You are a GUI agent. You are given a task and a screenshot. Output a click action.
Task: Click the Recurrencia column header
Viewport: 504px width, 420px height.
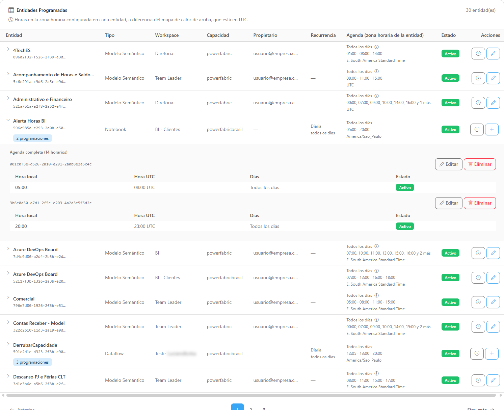point(323,35)
